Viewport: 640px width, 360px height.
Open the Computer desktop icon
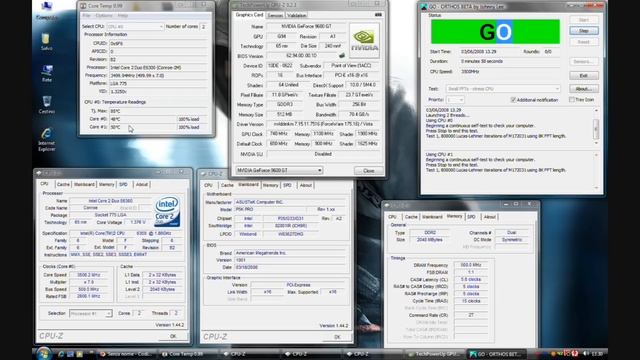[47, 10]
